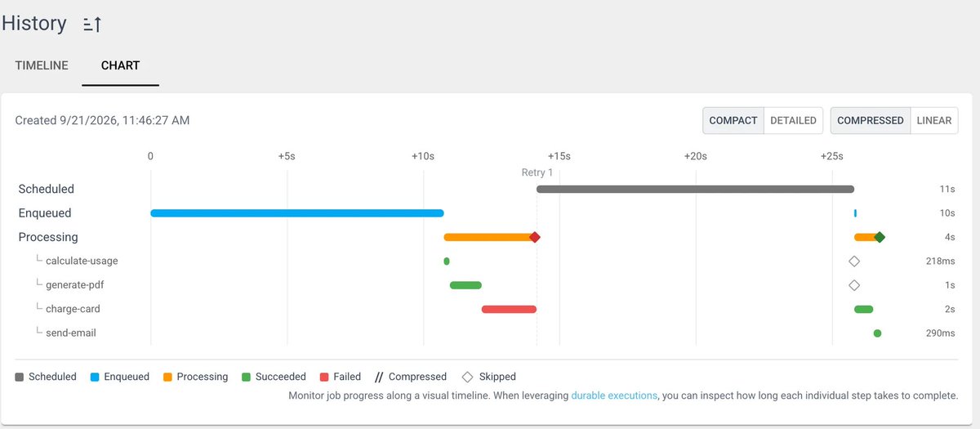Select the generate-pdf step
The width and height of the screenshot is (980, 429).
pyautogui.click(x=75, y=285)
